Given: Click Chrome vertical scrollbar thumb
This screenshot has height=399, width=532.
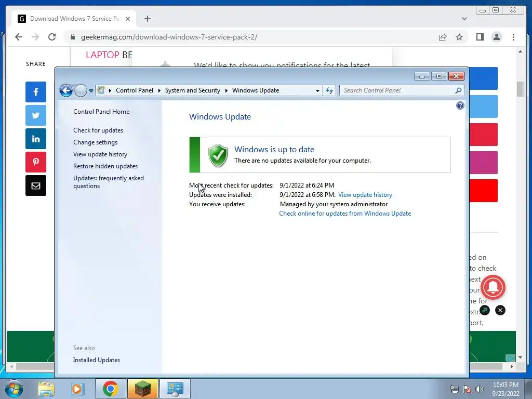Looking at the screenshot, I should [520, 89].
